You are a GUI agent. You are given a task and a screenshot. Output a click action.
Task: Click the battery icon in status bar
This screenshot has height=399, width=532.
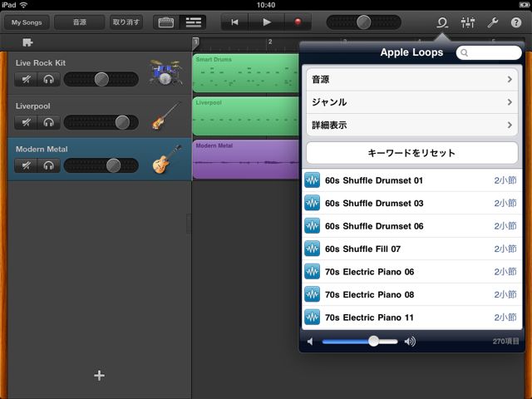pos(524,5)
